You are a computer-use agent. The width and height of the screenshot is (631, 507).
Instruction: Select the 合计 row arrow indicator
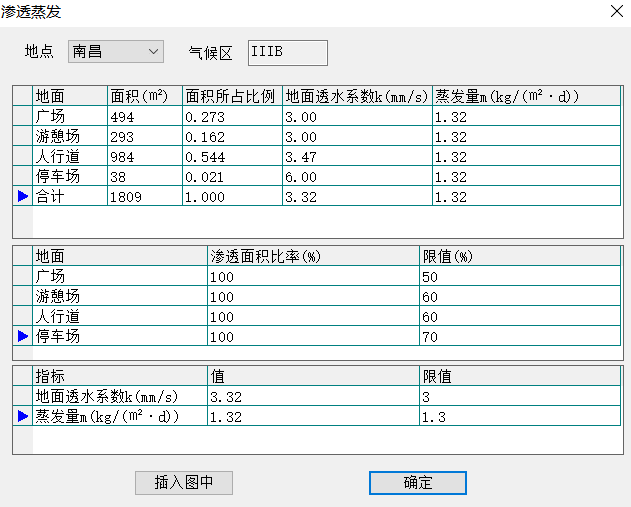click(23, 197)
